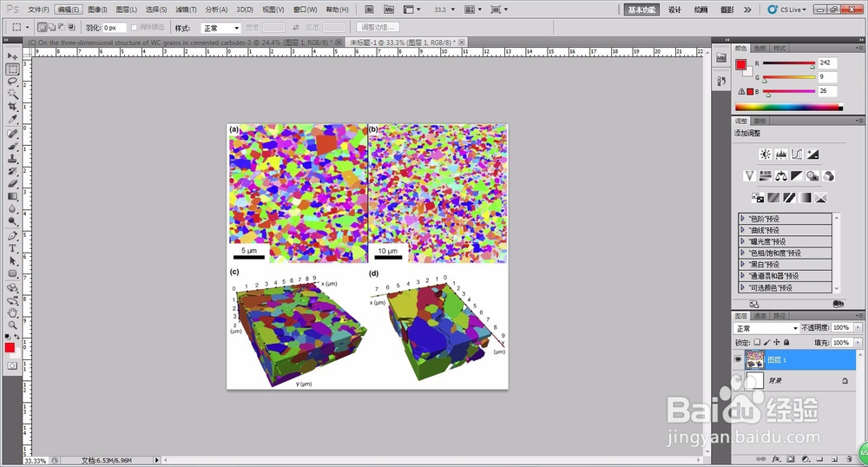Launch Mini Bridge from top bar

coord(389,10)
